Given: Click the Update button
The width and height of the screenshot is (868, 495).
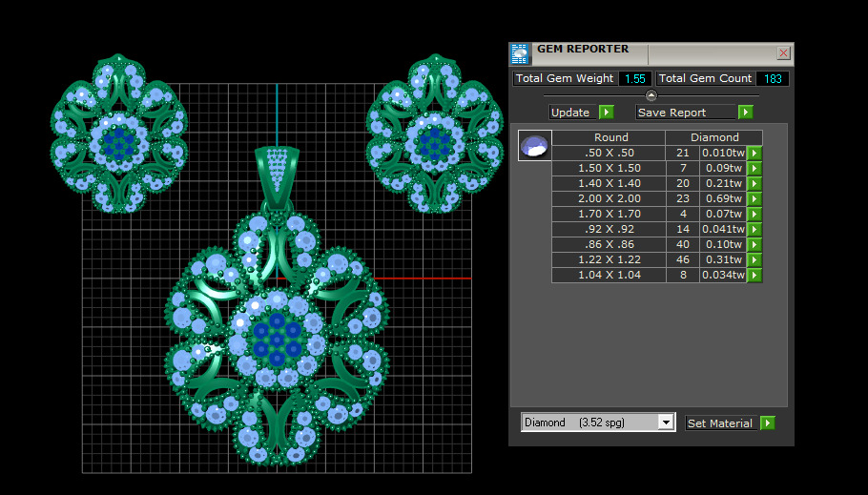Looking at the screenshot, I should pyautogui.click(x=573, y=113).
